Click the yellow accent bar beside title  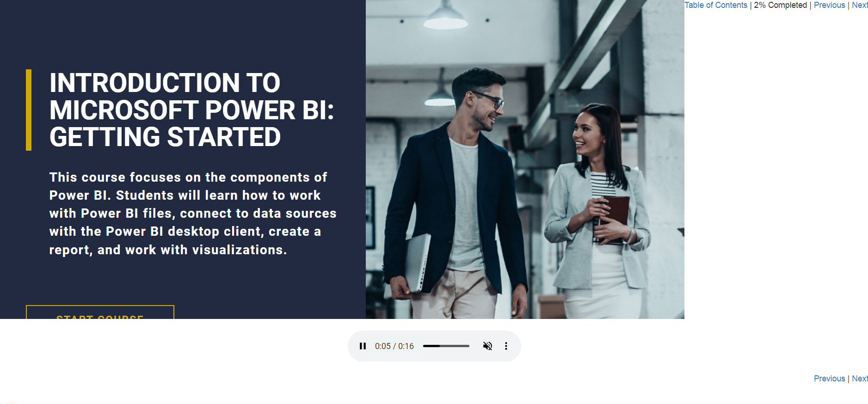(29, 110)
